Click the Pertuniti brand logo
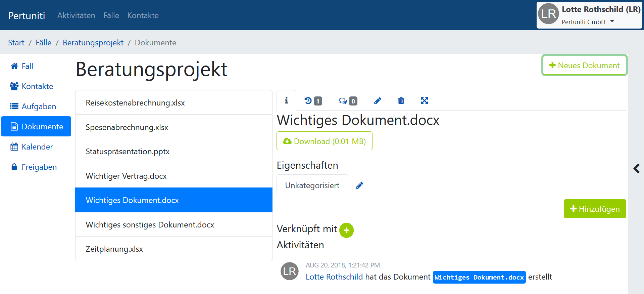This screenshot has width=644, height=294. click(x=27, y=15)
